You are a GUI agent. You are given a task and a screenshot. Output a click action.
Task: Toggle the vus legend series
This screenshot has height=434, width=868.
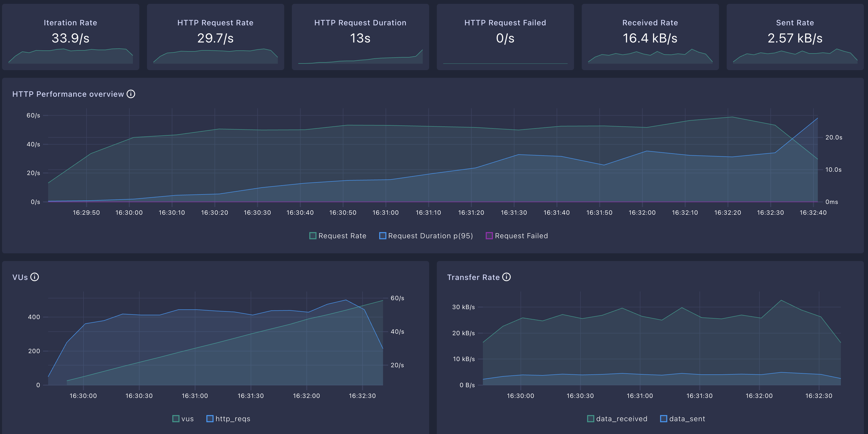pyautogui.click(x=183, y=418)
